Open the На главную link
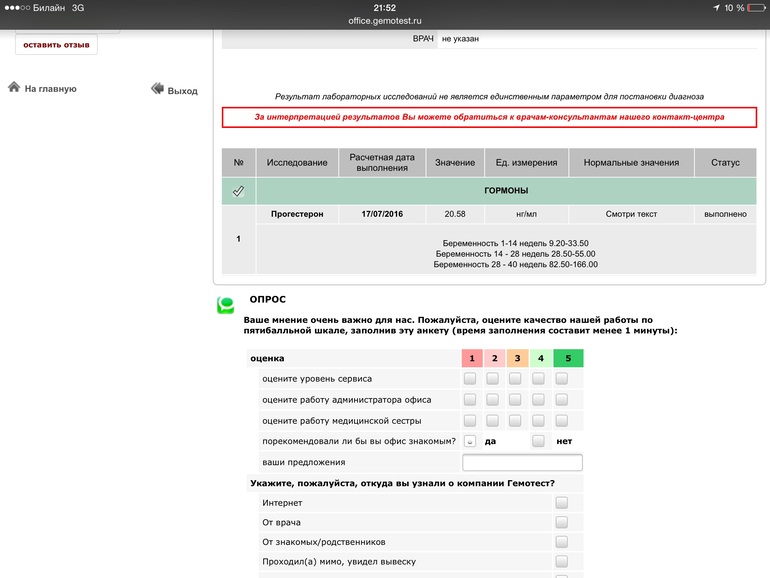 (50, 89)
